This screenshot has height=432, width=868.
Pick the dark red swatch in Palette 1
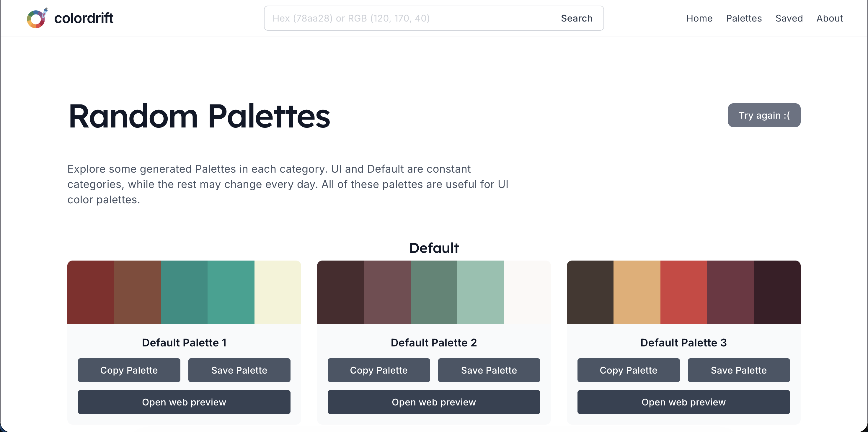91,292
